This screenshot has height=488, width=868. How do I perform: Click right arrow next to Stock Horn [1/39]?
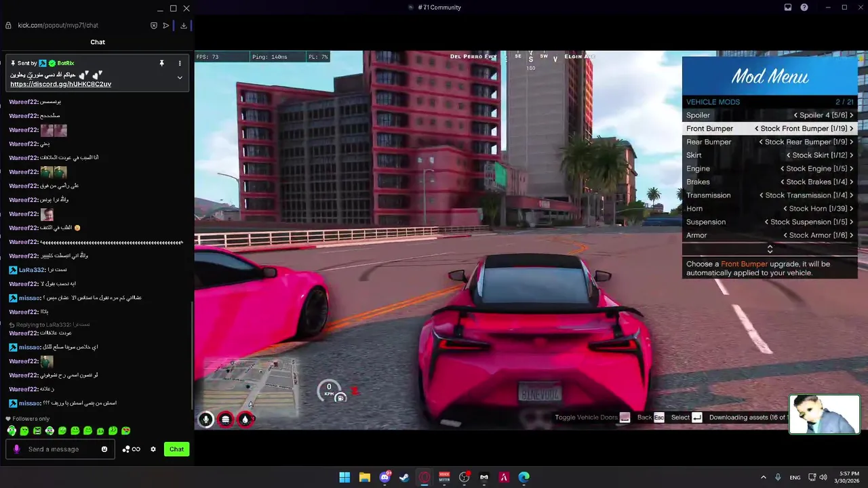point(852,209)
